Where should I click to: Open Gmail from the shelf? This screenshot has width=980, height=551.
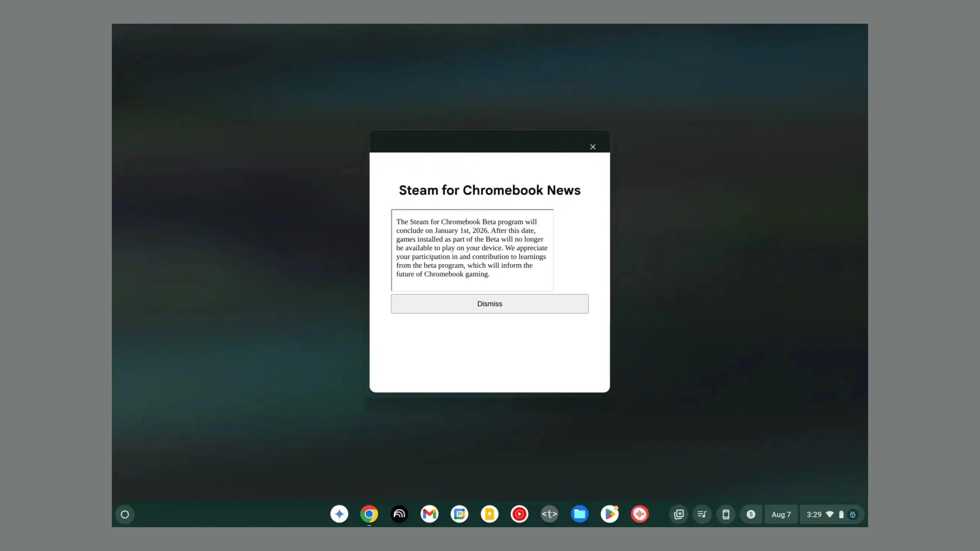tap(429, 514)
